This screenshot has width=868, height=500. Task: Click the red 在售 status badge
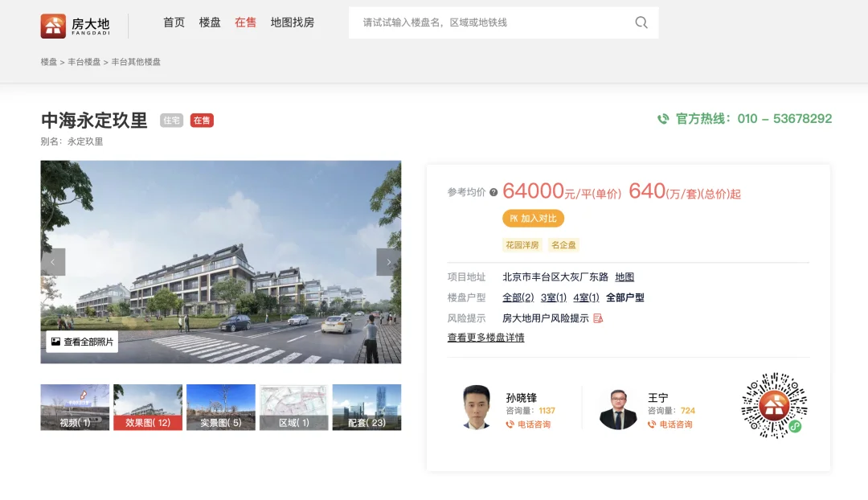(x=202, y=121)
